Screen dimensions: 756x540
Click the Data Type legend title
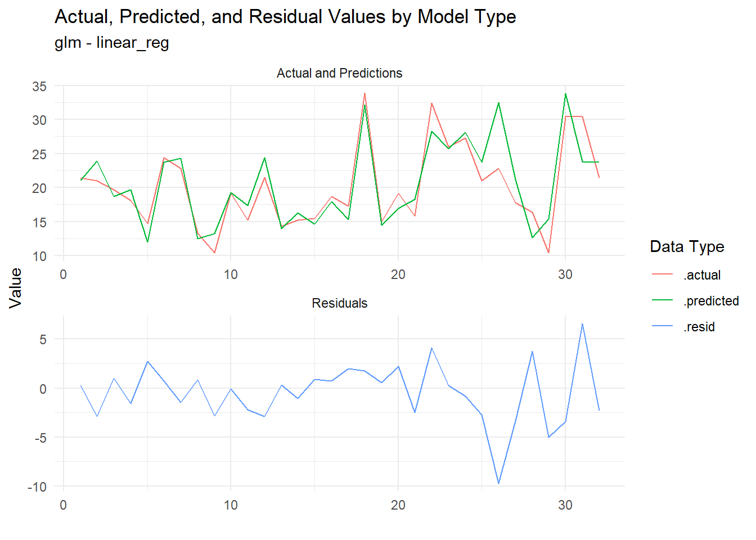[x=687, y=246]
